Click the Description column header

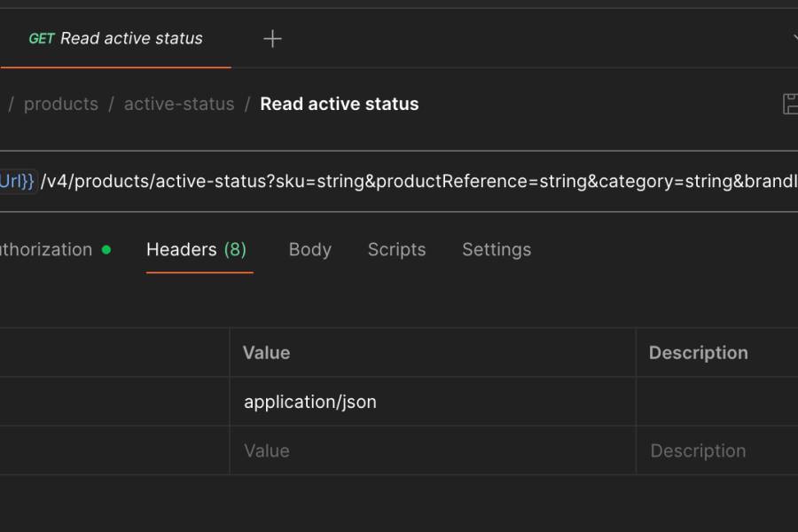click(x=698, y=352)
